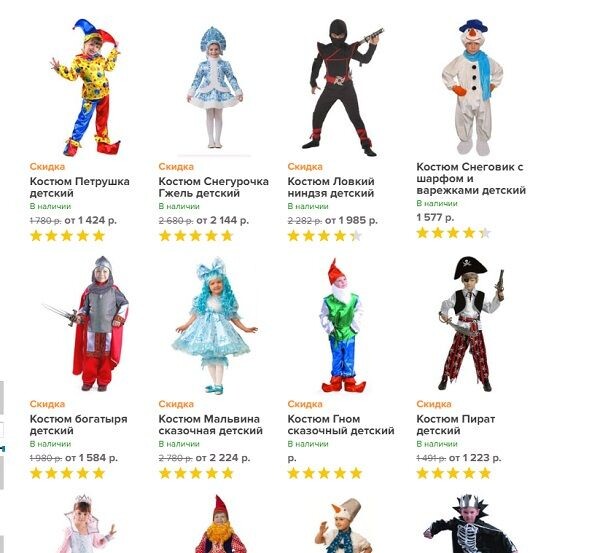Click star rating under Петрушка costume
The height and width of the screenshot is (553, 590).
coord(67,236)
